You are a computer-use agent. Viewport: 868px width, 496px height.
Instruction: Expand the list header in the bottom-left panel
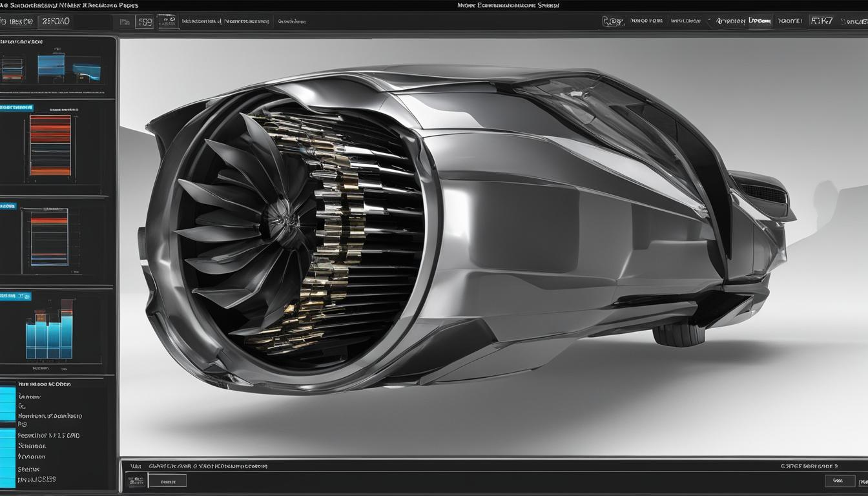click(44, 384)
